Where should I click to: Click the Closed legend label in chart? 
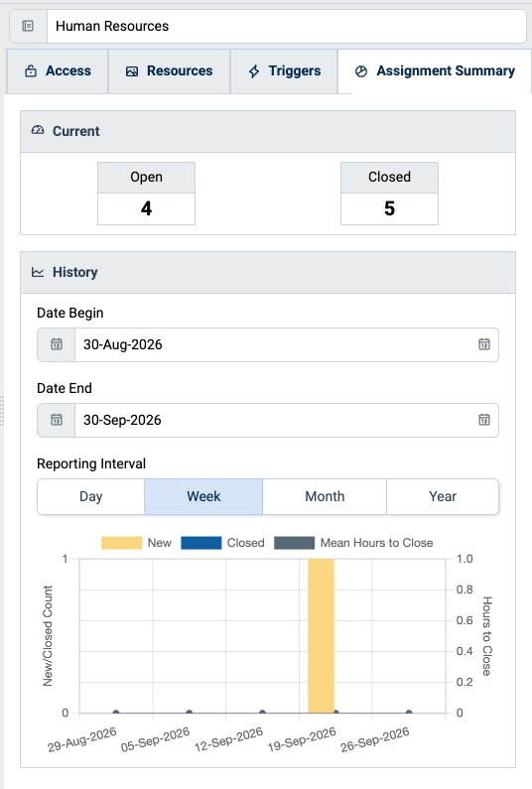click(x=245, y=543)
